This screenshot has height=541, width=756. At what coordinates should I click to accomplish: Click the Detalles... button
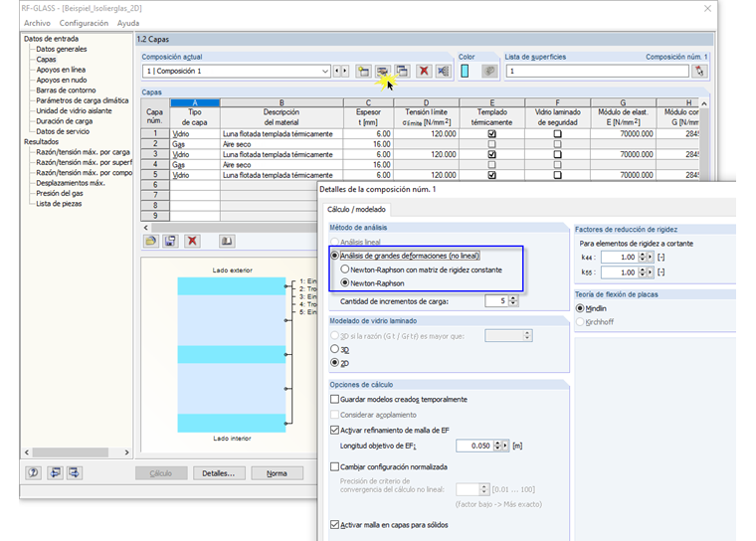[x=219, y=473]
